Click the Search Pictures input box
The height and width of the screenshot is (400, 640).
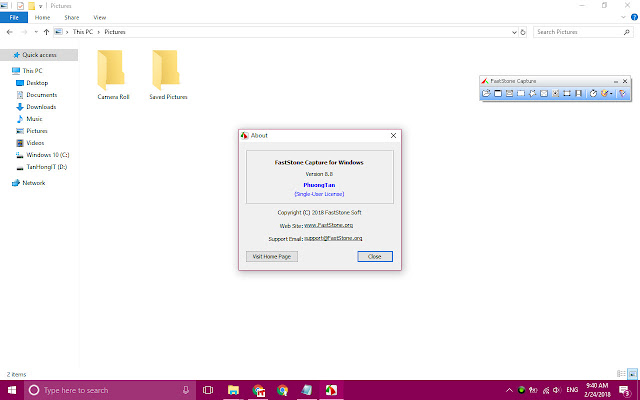coord(583,32)
